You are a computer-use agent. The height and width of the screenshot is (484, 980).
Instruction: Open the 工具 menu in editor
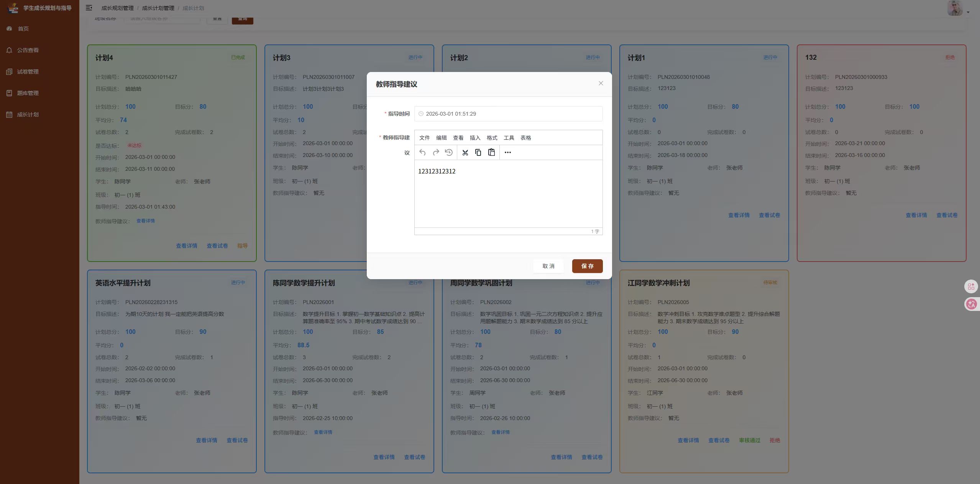[509, 138]
